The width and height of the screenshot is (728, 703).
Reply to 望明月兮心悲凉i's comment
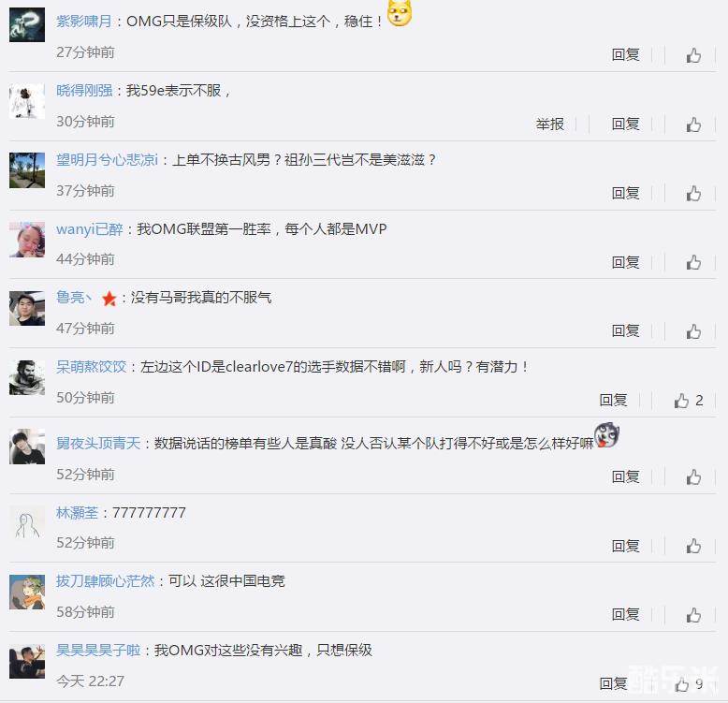(x=625, y=193)
